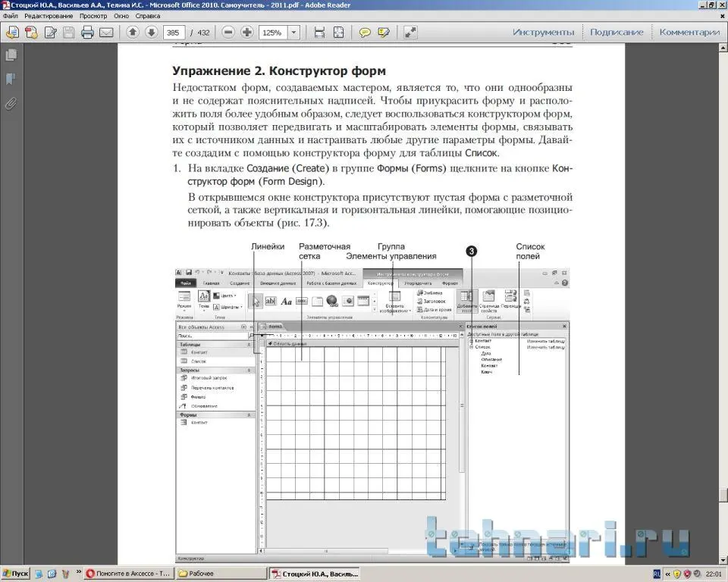Click the scroll down arrow of the document scrollbar
This screenshot has height=582, width=728.
(723, 560)
